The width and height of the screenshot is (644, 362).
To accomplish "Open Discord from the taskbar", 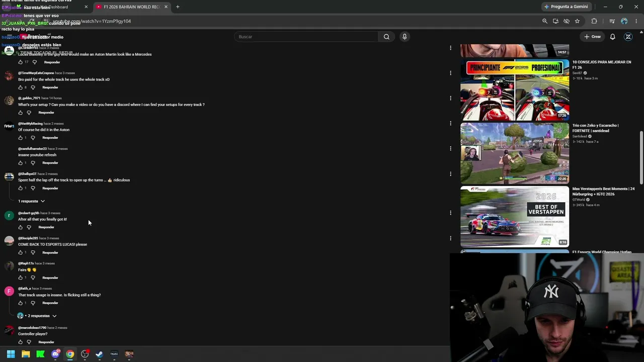I will click(x=55, y=354).
